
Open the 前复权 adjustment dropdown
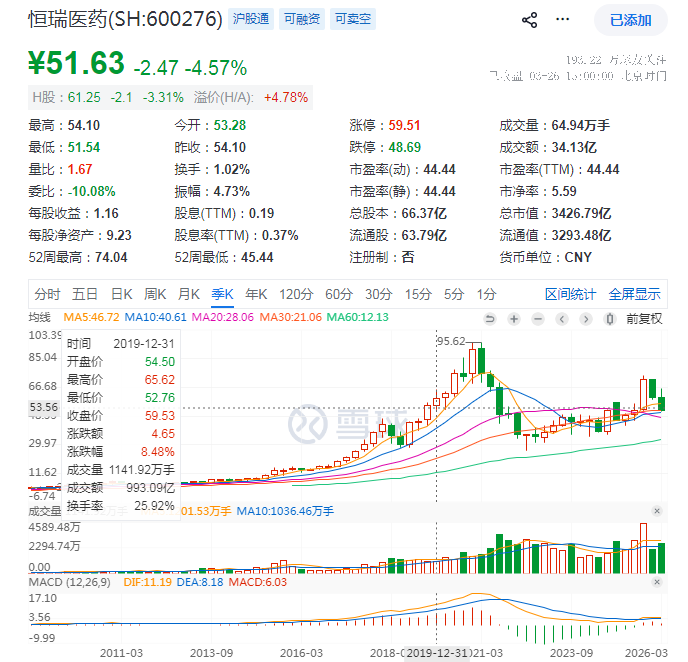click(x=644, y=319)
